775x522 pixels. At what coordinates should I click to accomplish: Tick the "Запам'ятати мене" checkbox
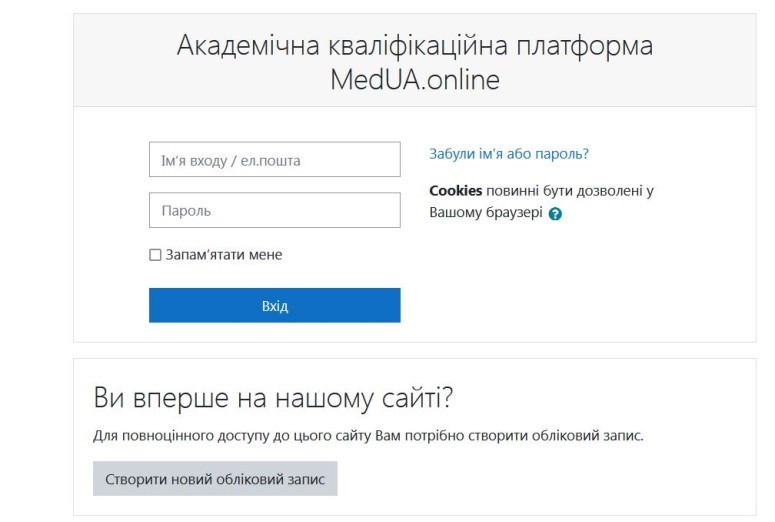pos(155,255)
